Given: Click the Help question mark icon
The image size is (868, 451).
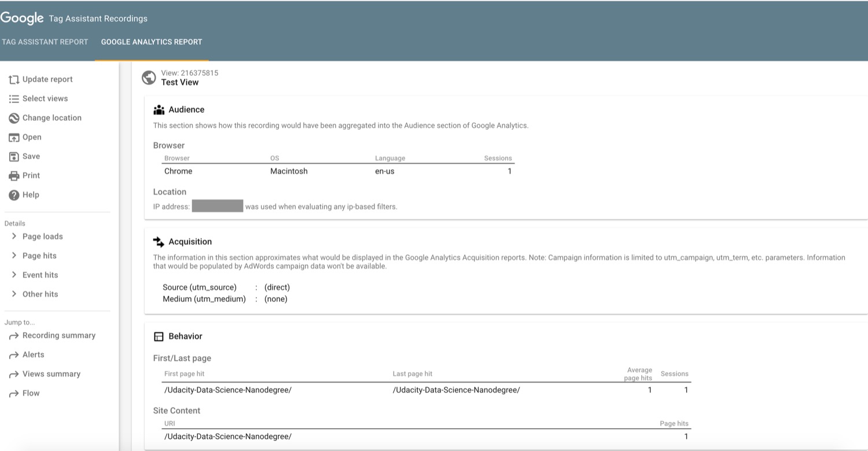Looking at the screenshot, I should pyautogui.click(x=14, y=195).
